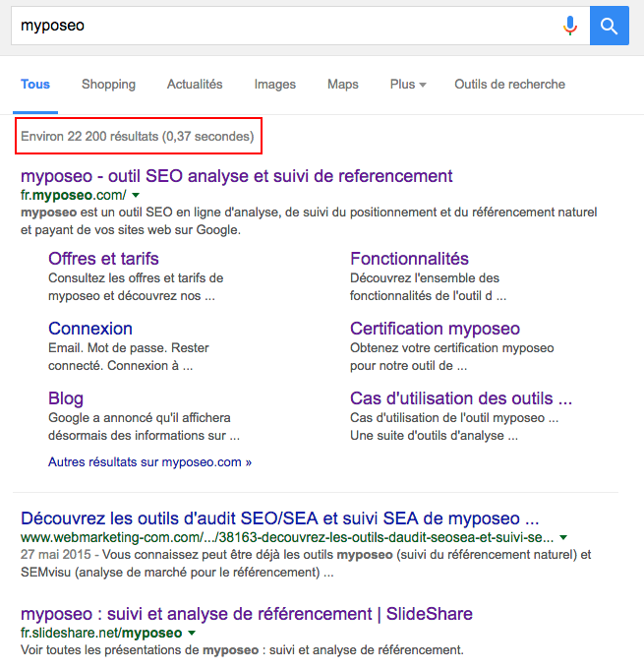Open the Offres et tarifs sitelink
Viewport: 644px width, 670px height.
tap(103, 259)
